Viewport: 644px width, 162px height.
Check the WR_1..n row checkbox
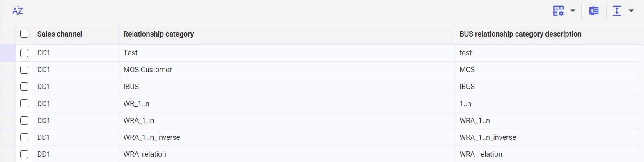(x=24, y=103)
